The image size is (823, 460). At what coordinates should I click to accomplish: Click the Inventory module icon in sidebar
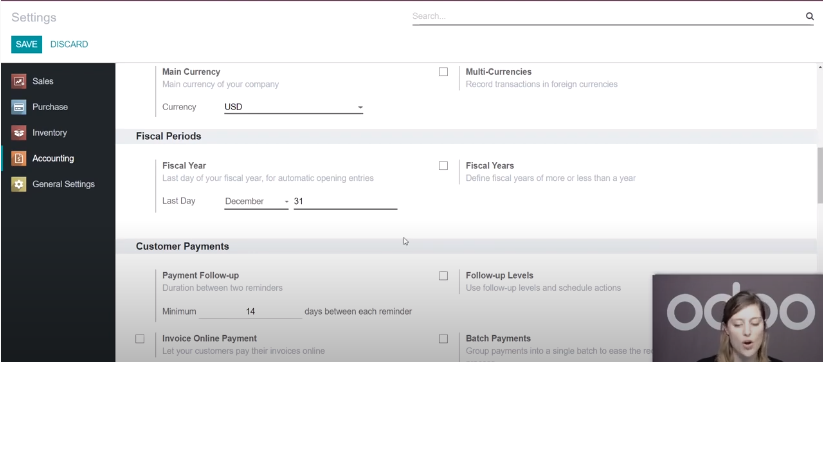[18, 133]
